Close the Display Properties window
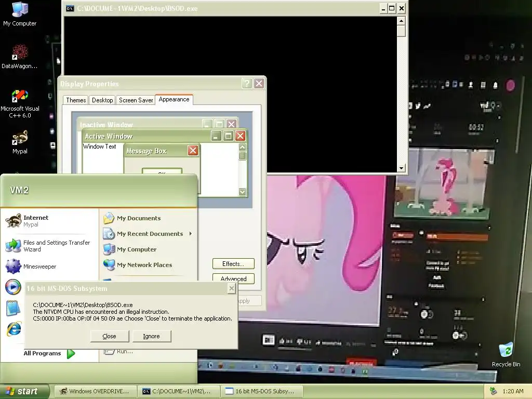The height and width of the screenshot is (399, 532). tap(259, 84)
